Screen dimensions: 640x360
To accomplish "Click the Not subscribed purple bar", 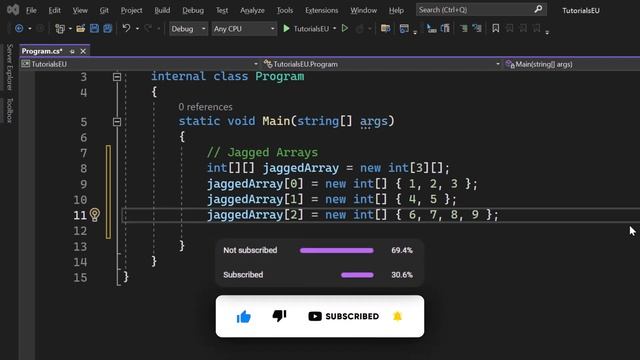I will point(336,251).
